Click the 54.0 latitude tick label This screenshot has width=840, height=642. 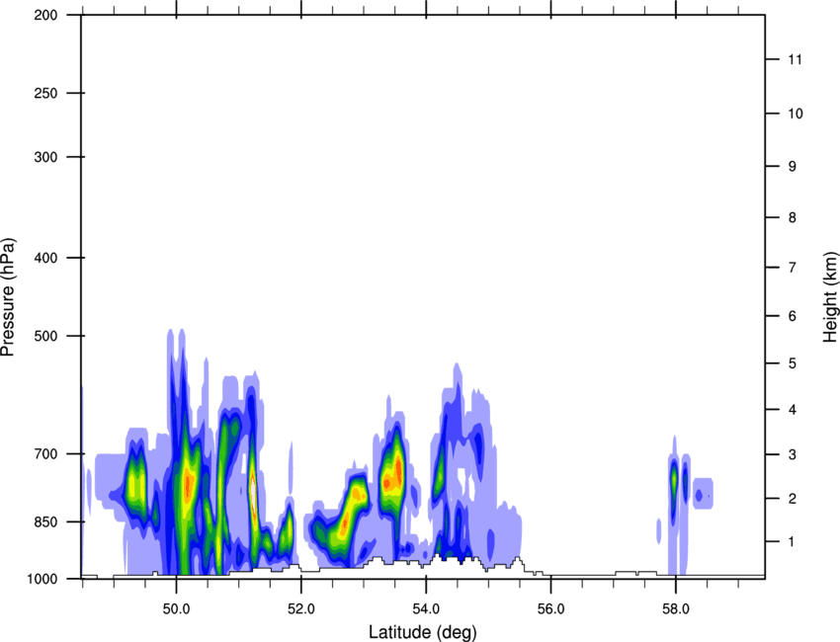[426, 609]
